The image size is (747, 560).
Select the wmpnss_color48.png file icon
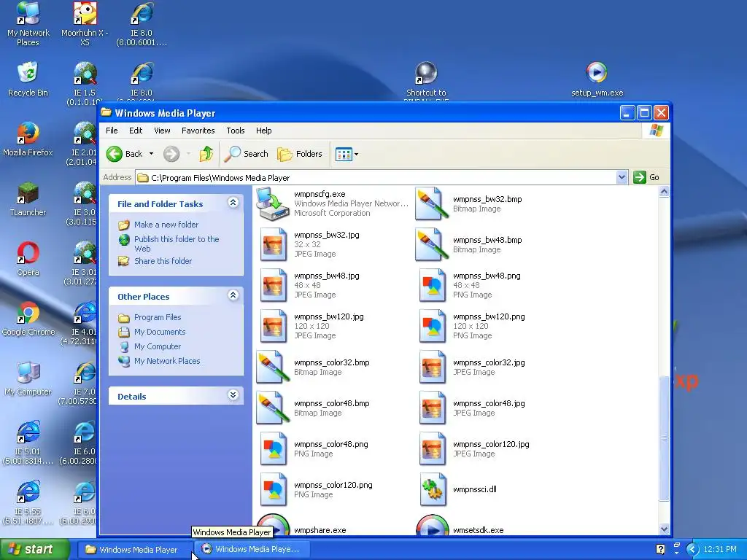click(x=273, y=449)
